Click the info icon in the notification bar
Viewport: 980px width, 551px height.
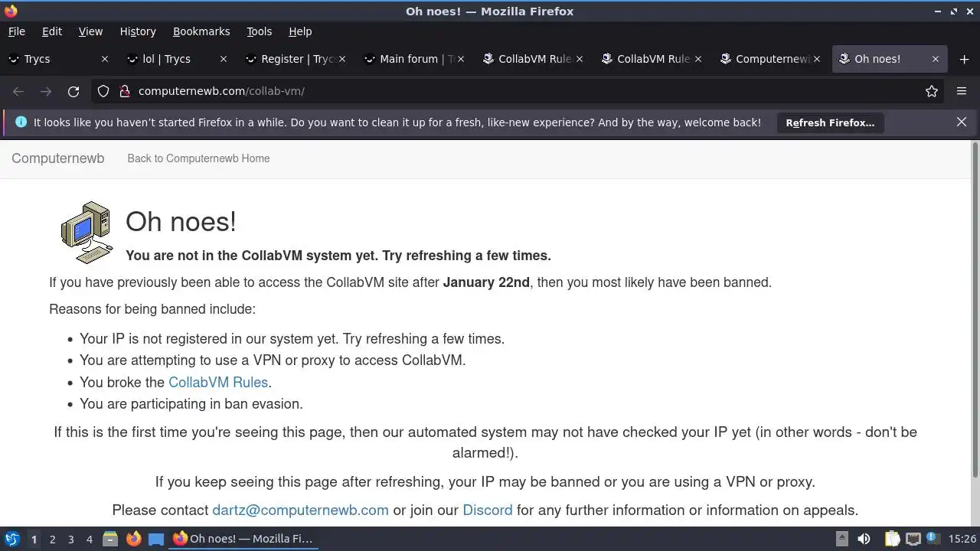coord(21,122)
